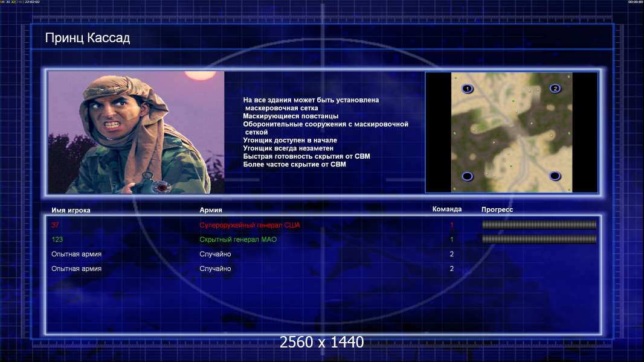This screenshot has height=362, width=644.
Task: Click start position marker 2 on minimap
Action: pyautogui.click(x=555, y=88)
